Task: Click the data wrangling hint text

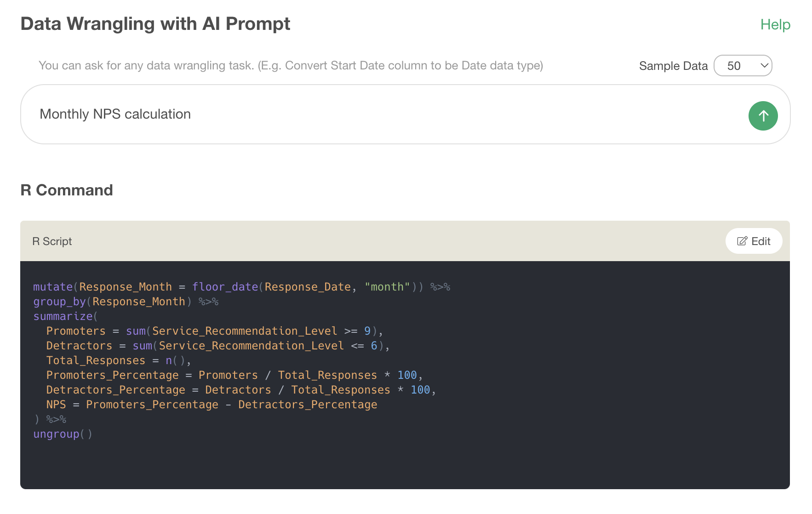Action: [291, 65]
